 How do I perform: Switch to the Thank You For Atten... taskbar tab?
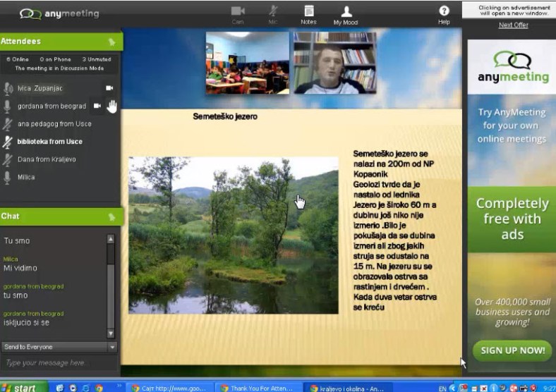[x=258, y=387]
